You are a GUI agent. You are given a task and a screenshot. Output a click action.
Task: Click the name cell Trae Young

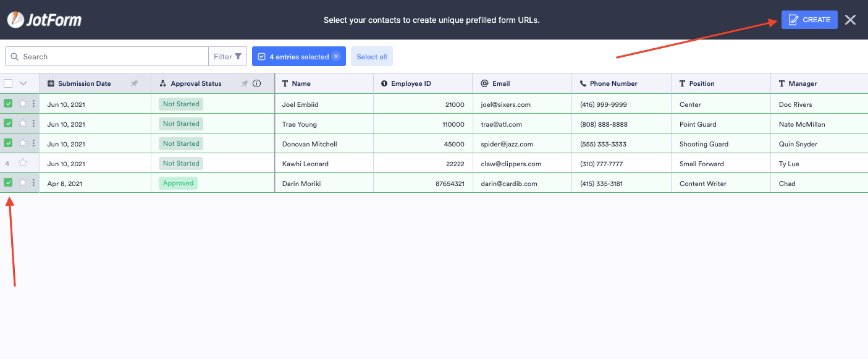click(x=324, y=124)
